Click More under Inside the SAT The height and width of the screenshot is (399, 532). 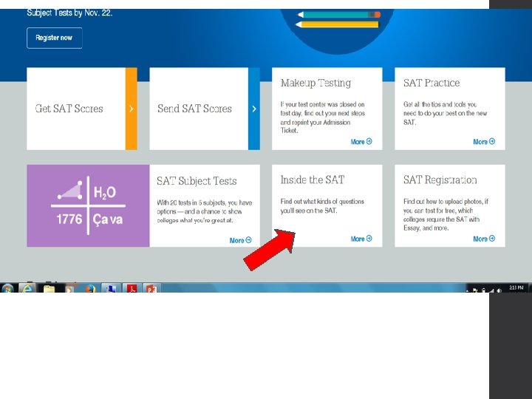361,239
